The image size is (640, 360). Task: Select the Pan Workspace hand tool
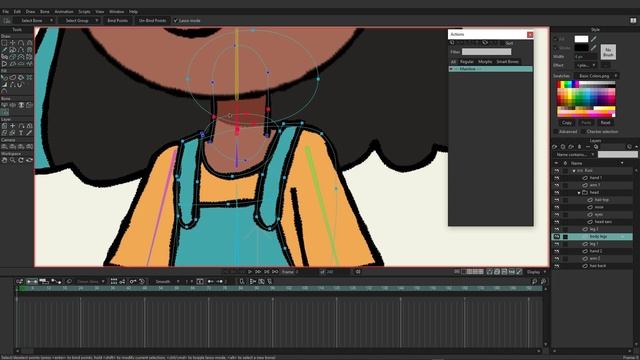pos(4,160)
